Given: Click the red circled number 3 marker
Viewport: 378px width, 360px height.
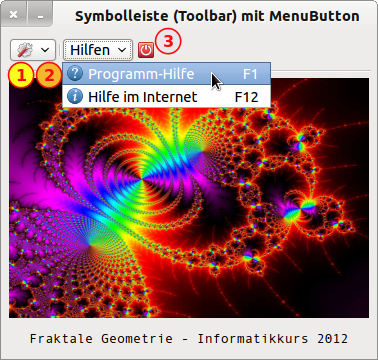Looking at the screenshot, I should click(x=168, y=42).
